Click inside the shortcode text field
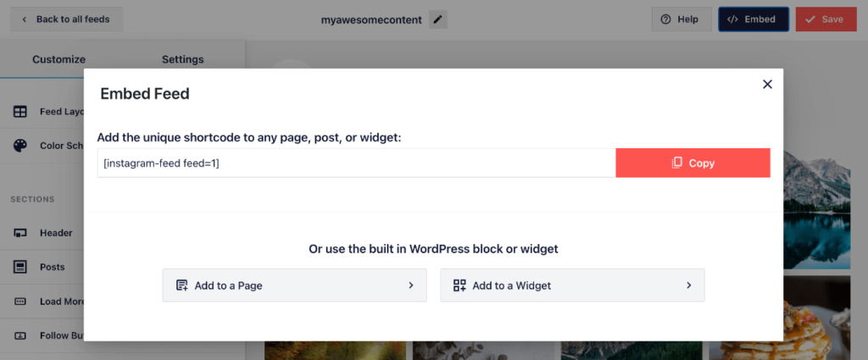Image resolution: width=868 pixels, height=360 pixels. [357, 163]
